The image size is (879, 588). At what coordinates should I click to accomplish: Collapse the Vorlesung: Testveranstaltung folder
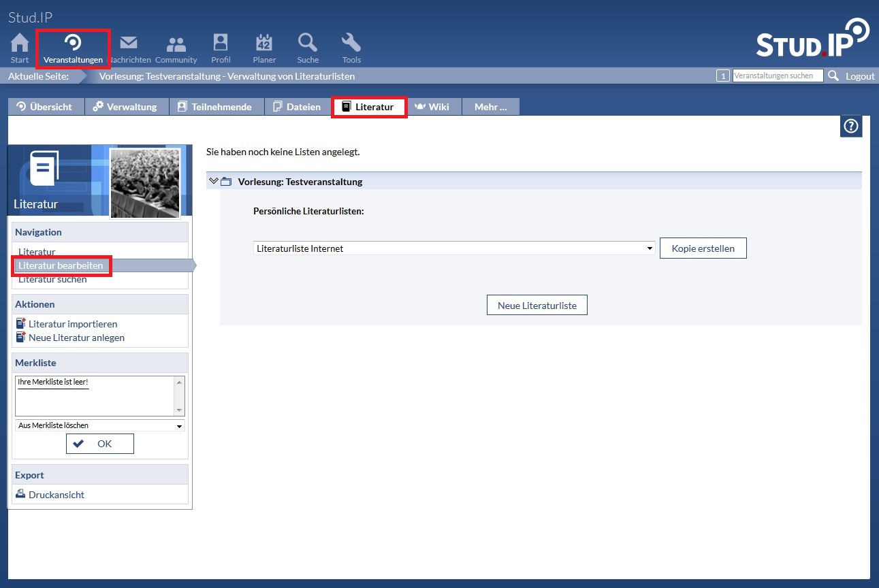[214, 181]
